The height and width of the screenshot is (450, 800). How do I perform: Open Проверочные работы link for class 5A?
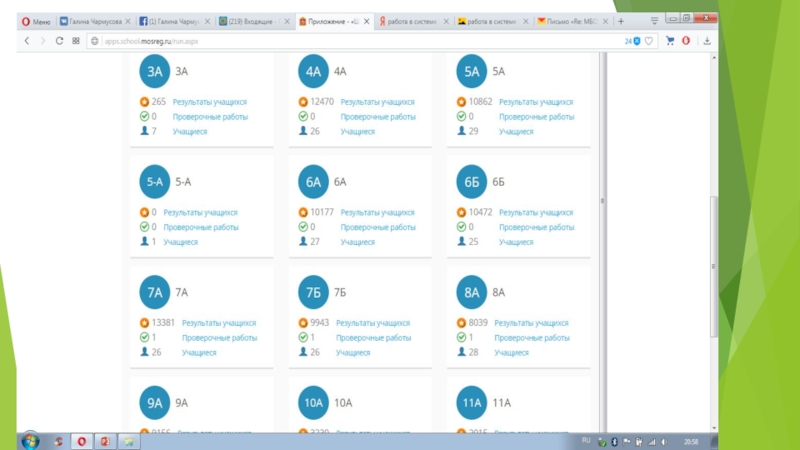[x=536, y=117]
